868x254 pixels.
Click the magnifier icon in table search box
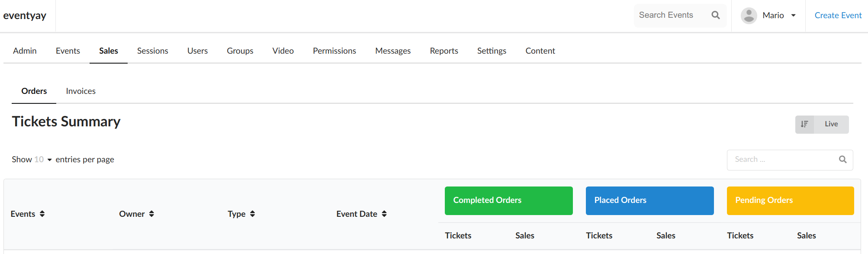842,160
